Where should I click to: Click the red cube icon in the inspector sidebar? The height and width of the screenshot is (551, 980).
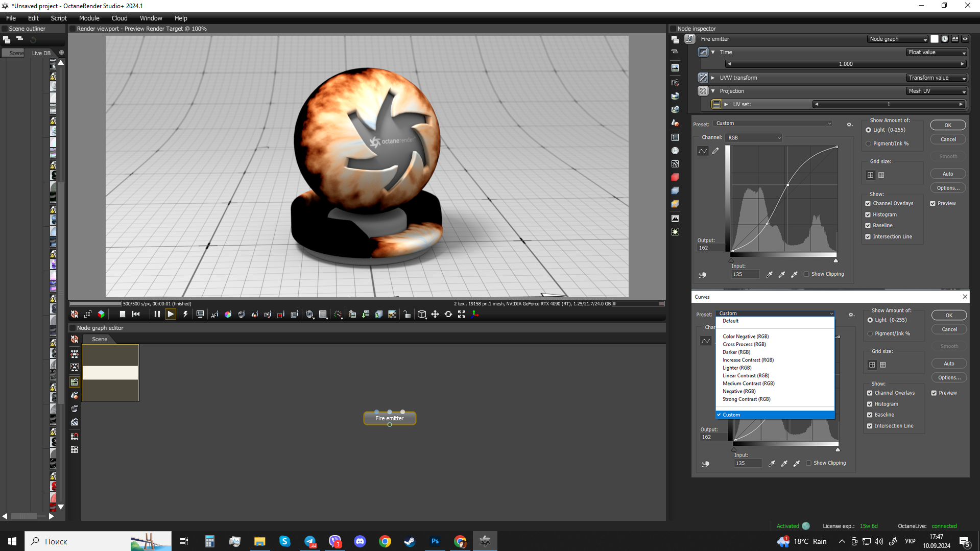click(675, 177)
